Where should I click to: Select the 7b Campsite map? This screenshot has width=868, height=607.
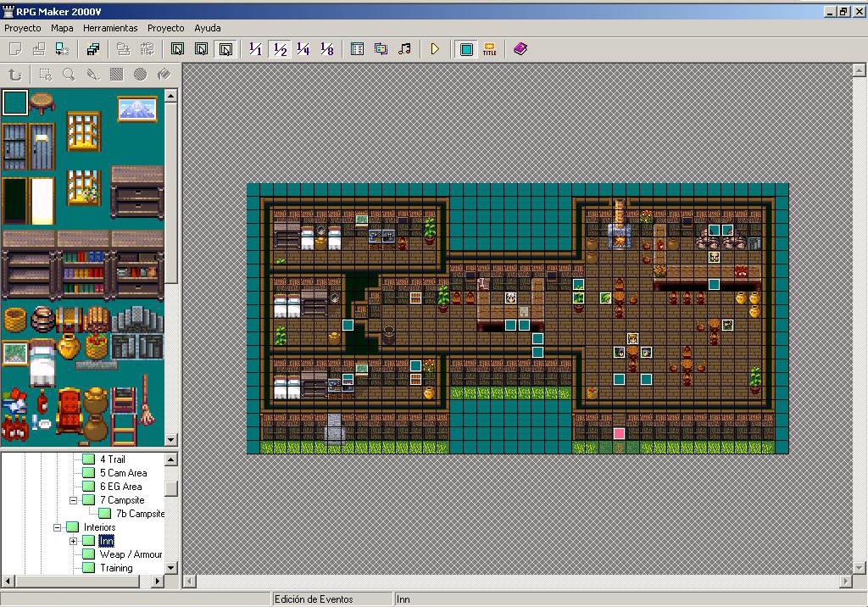140,514
